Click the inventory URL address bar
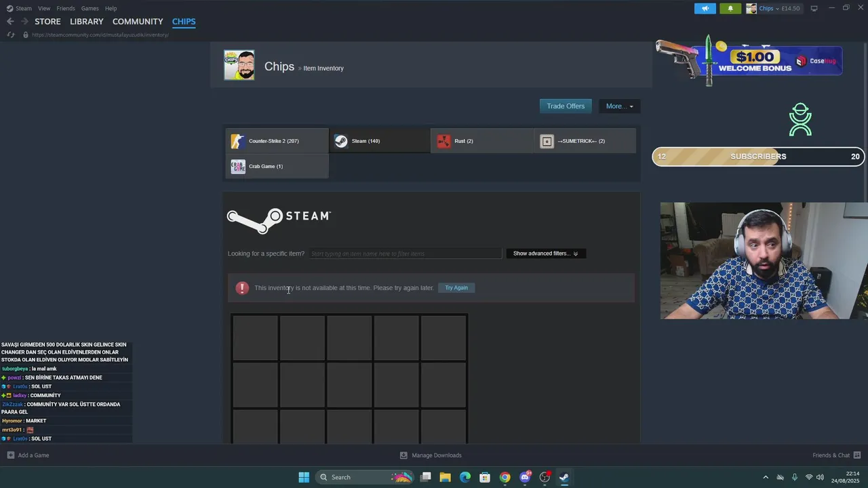This screenshot has width=868, height=488. click(100, 35)
